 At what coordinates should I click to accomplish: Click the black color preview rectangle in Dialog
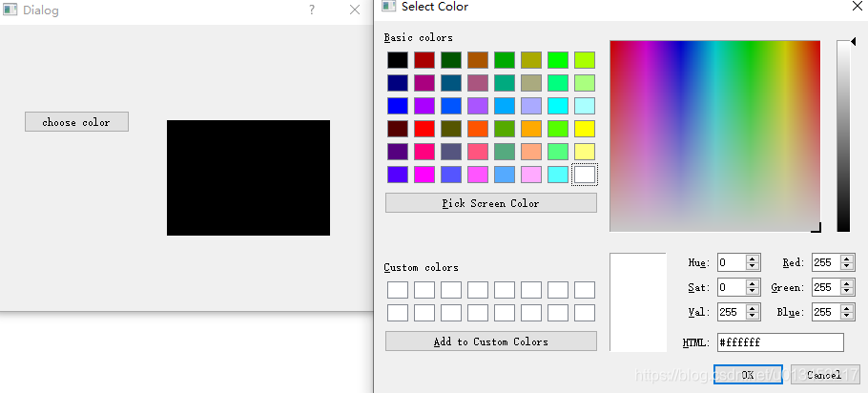click(x=249, y=177)
